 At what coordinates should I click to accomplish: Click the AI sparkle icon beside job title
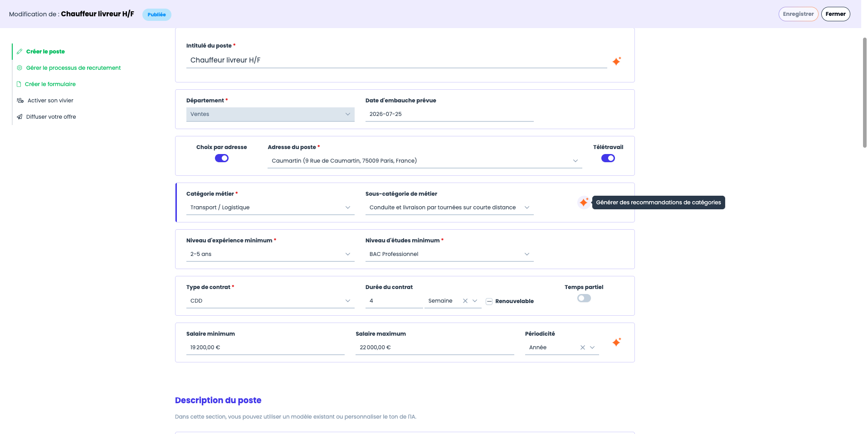[616, 61]
